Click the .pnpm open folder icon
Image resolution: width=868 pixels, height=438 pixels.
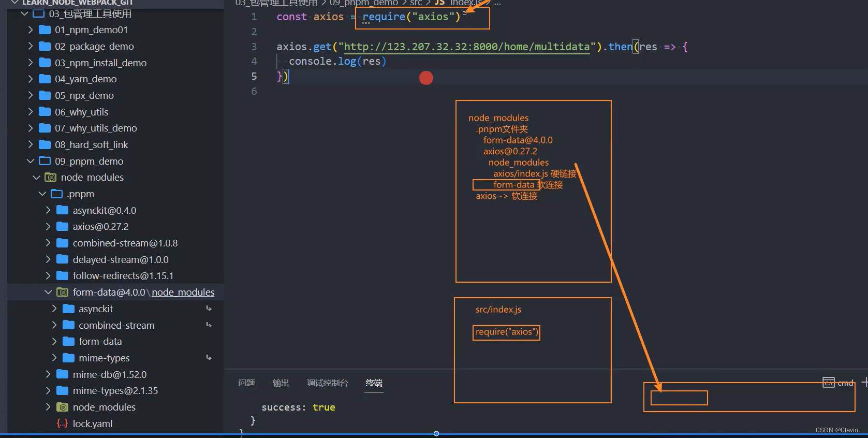click(57, 194)
